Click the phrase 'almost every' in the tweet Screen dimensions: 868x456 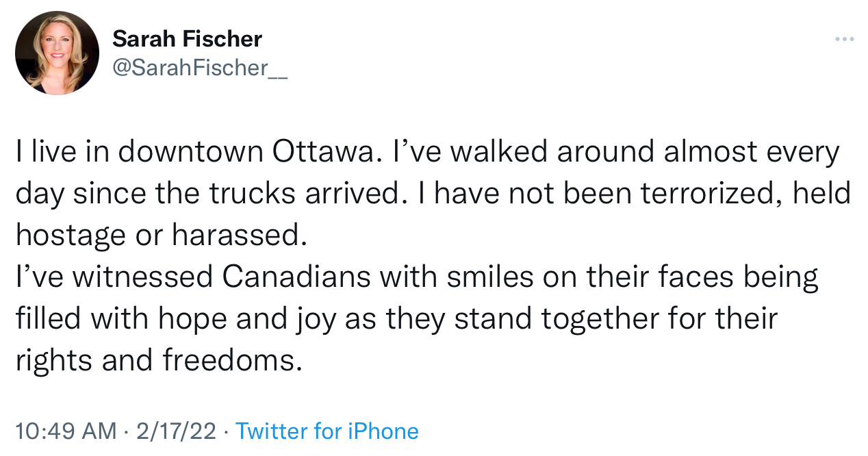(751, 153)
